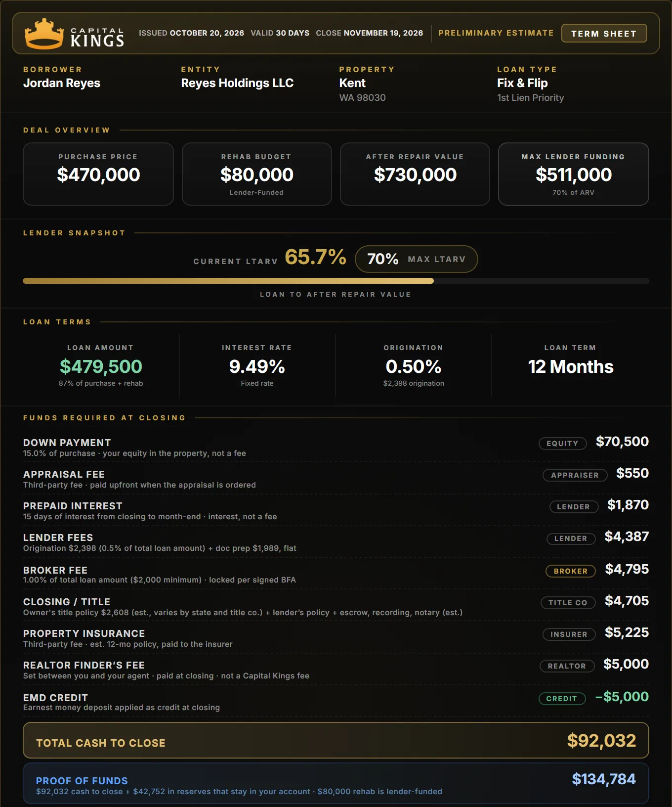
Task: Click the APPRAISER tag
Action: 575,475
